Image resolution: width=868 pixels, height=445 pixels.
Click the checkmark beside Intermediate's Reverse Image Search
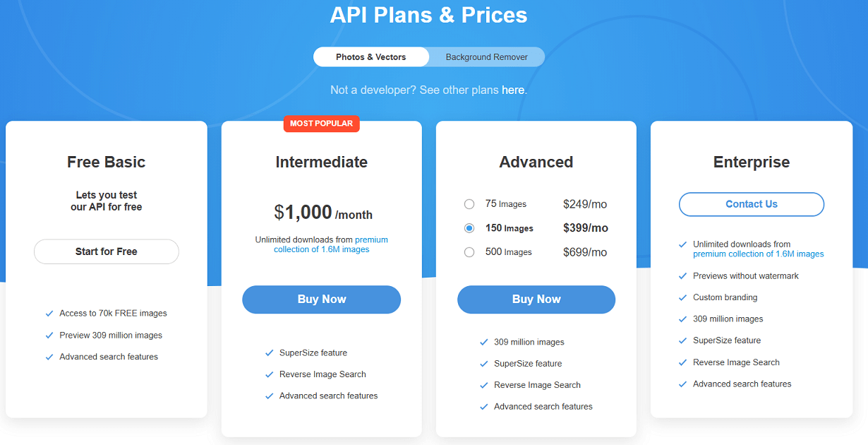[269, 374]
